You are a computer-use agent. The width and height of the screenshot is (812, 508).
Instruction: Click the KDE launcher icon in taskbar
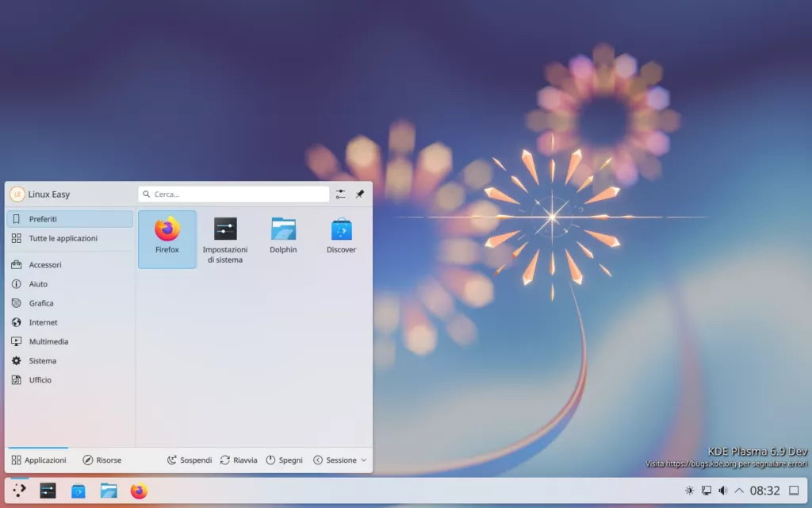tap(19, 491)
